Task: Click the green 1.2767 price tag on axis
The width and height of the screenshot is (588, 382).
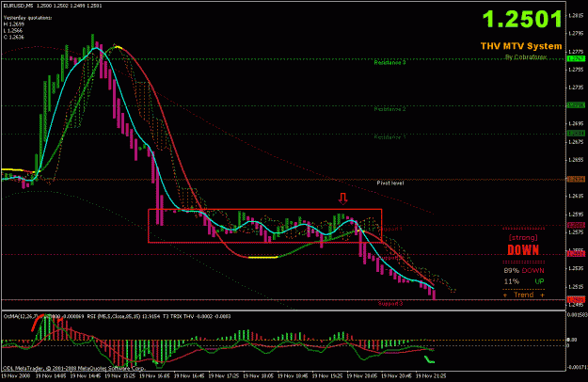Action: (576, 59)
